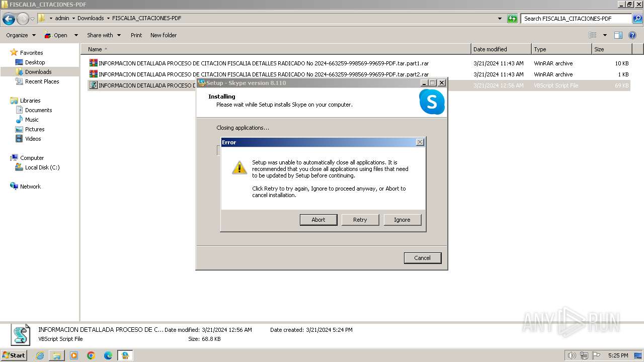Open recent pages dropdown near navigation arrows
644x362 pixels.
[32, 19]
